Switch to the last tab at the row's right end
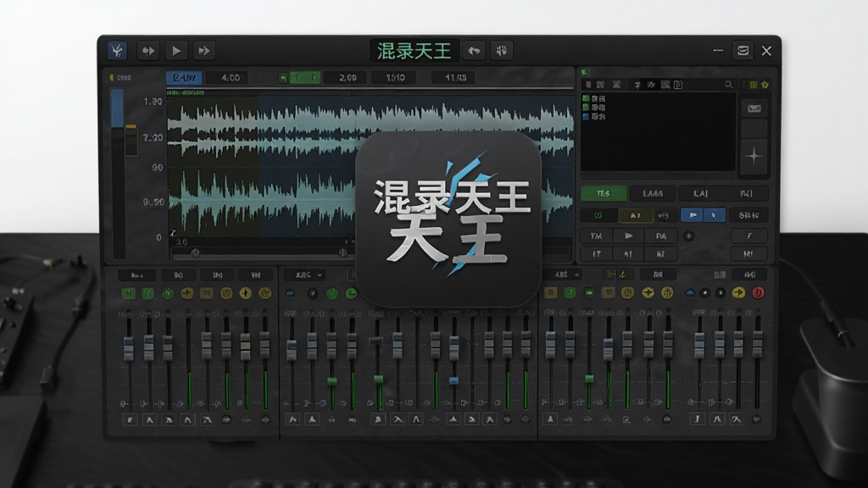 click(746, 194)
